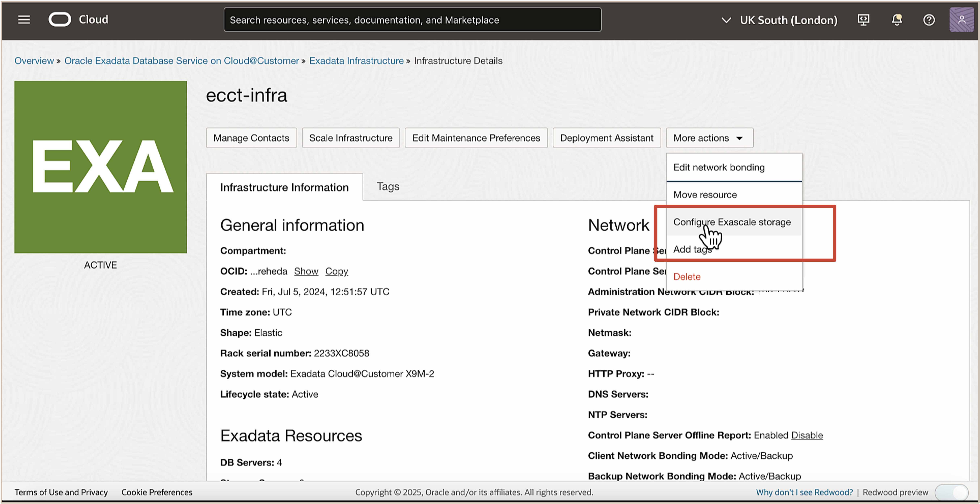980x504 pixels.
Task: Go to Exadata Infrastructure breadcrumb
Action: [x=356, y=61]
